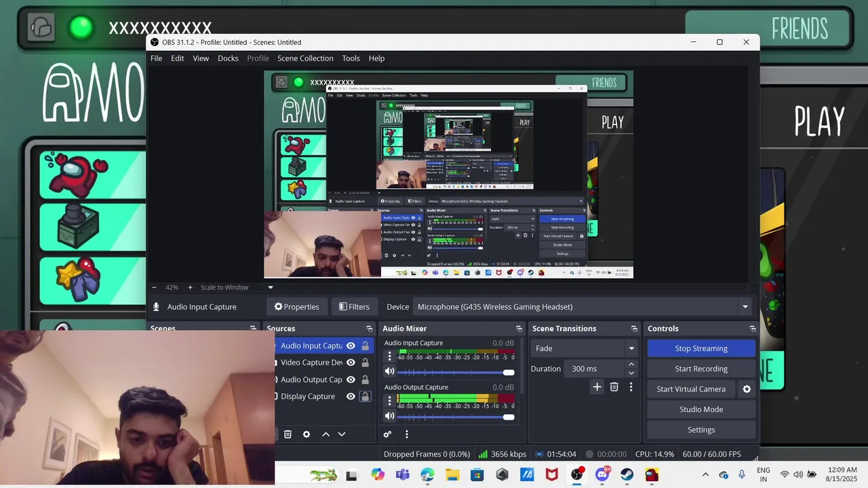Open source properties gear in Sources toolbar
The image size is (868, 488).
tap(307, 434)
